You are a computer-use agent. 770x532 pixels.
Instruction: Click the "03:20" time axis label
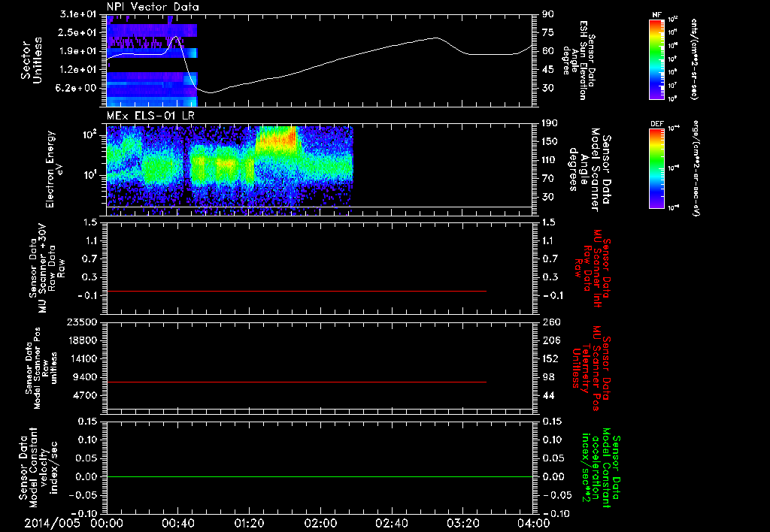tap(462, 523)
